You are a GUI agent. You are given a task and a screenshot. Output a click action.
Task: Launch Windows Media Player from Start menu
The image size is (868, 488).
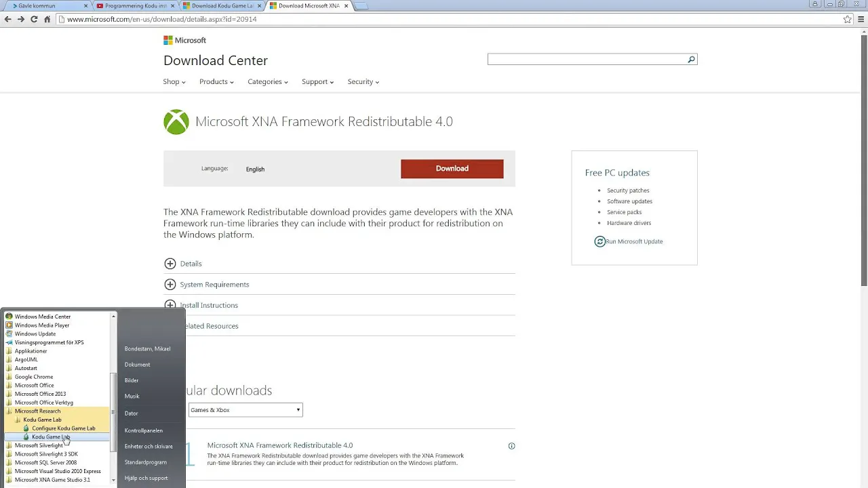tap(42, 325)
